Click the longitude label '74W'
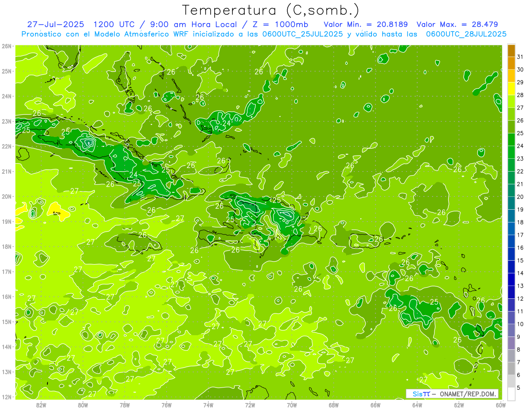The width and height of the screenshot is (532, 411). [x=208, y=405]
